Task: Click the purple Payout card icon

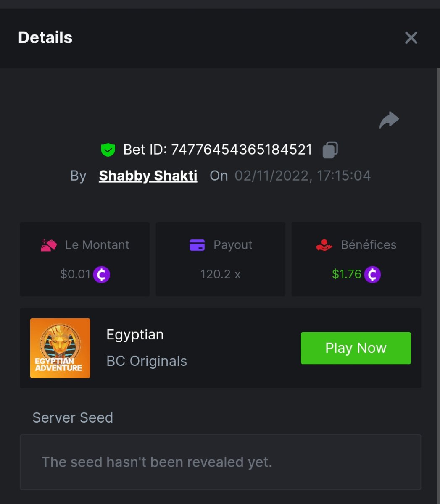Action: 197,245
